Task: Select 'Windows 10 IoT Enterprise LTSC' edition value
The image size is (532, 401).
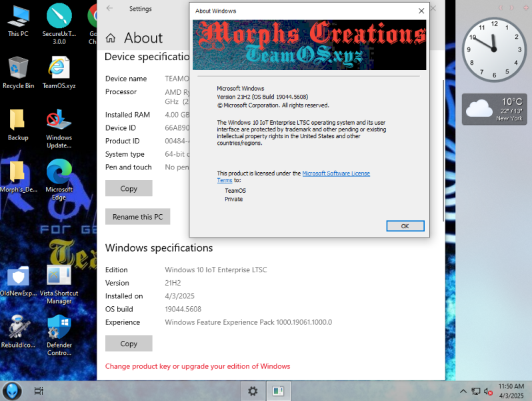Action: [216, 270]
